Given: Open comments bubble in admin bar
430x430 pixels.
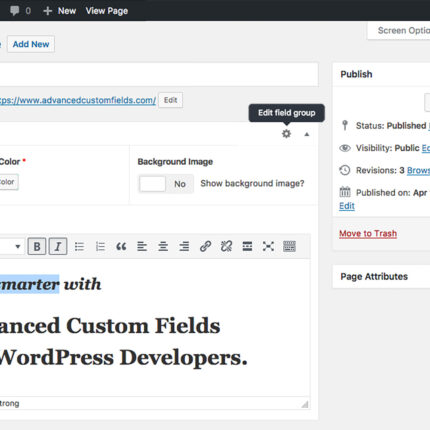Looking at the screenshot, I should 15,10.
